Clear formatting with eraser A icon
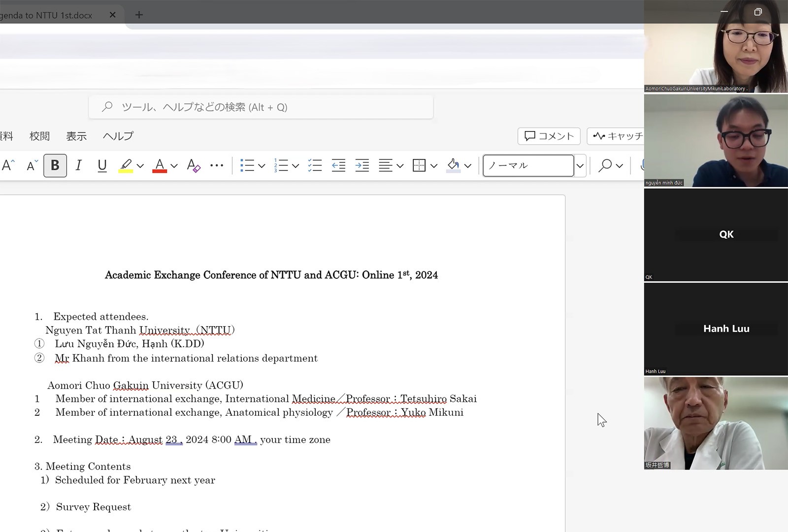The height and width of the screenshot is (532, 788). (x=194, y=166)
